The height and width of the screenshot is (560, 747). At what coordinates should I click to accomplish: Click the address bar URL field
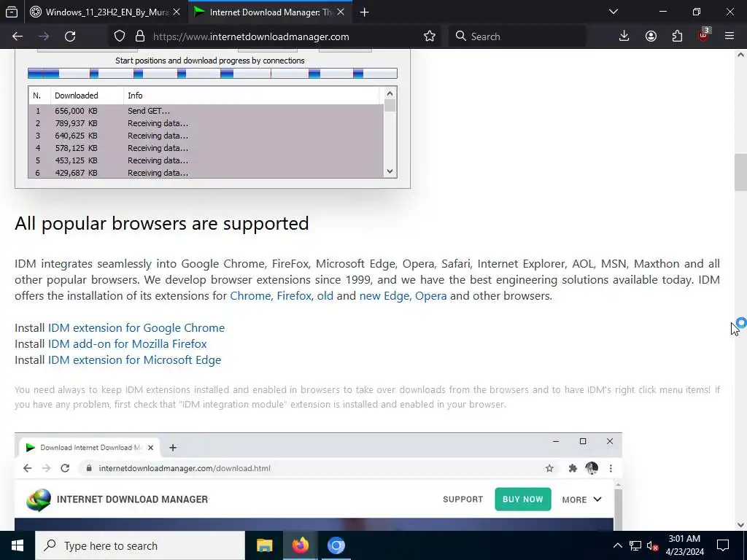click(x=251, y=36)
